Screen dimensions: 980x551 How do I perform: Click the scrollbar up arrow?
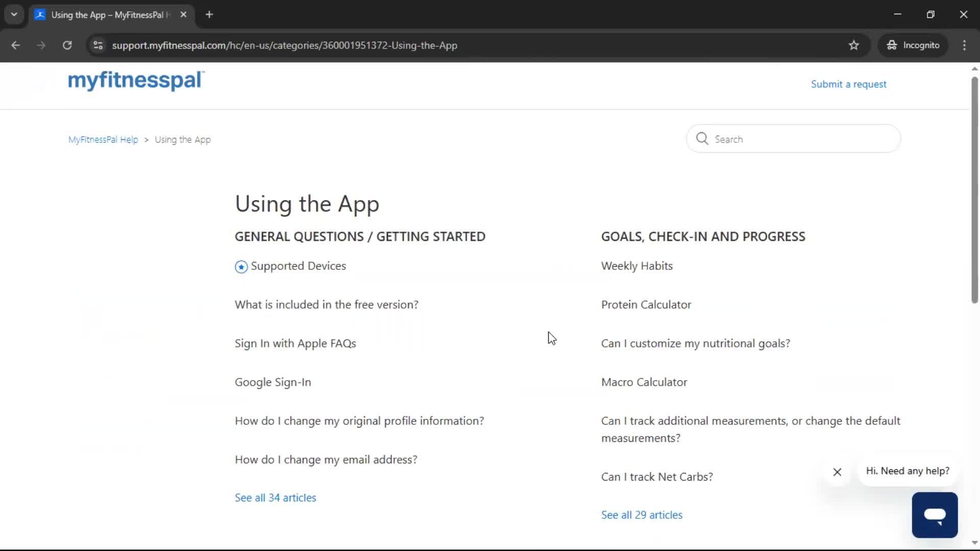pyautogui.click(x=974, y=68)
